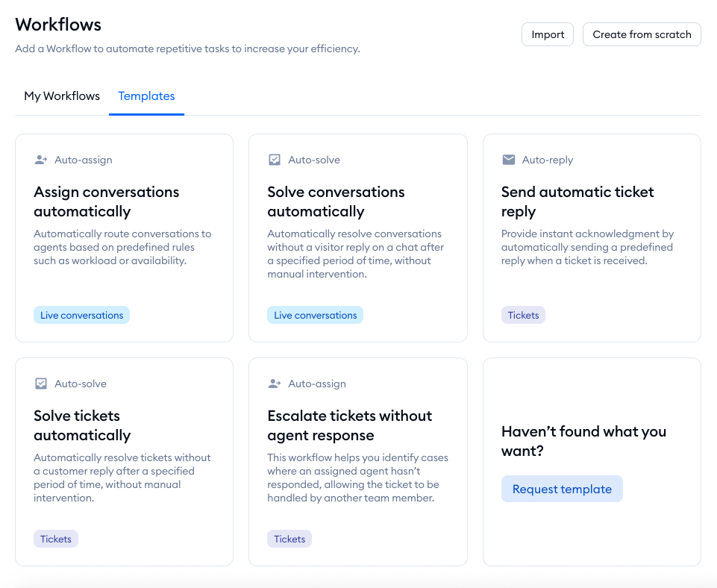Click description "Automatically route conversations to agents"
Viewport: 717px width, 588px height.
click(122, 247)
